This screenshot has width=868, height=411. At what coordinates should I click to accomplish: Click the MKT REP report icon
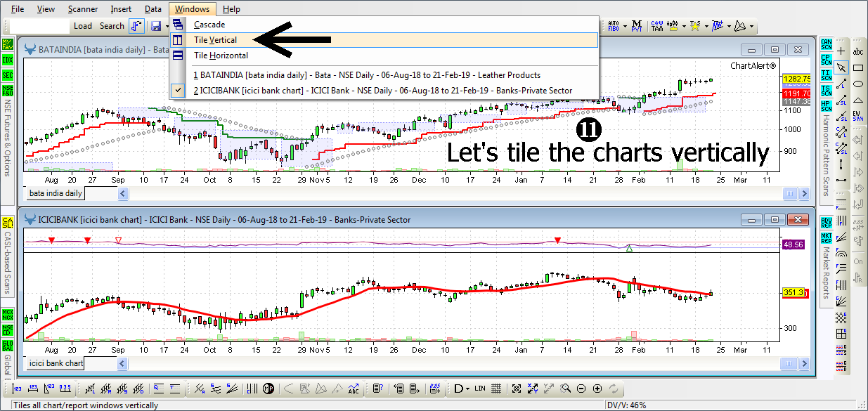point(826,239)
